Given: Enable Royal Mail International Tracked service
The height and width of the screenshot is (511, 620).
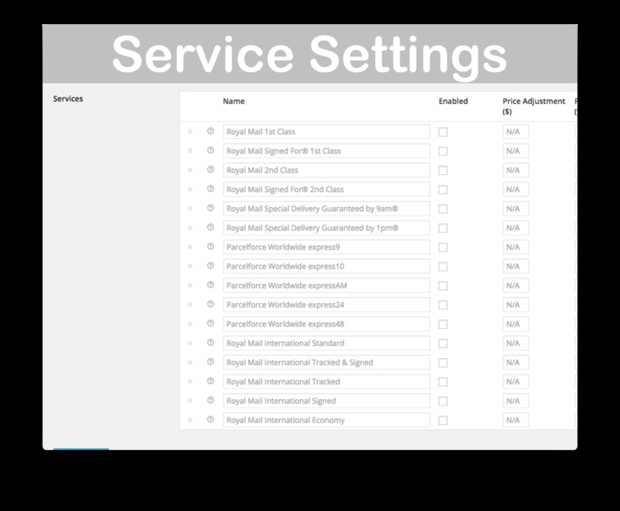Looking at the screenshot, I should (443, 382).
